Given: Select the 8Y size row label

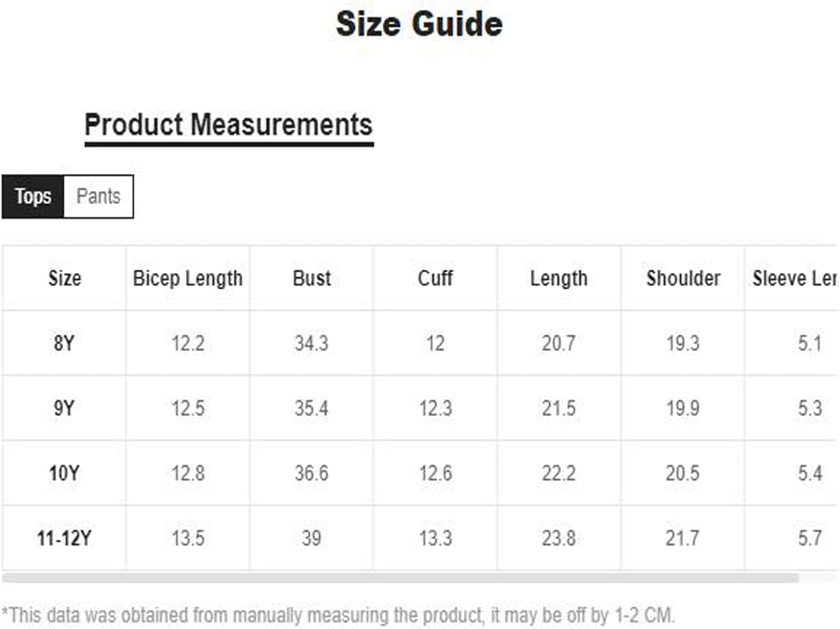Looking at the screenshot, I should tap(64, 343).
